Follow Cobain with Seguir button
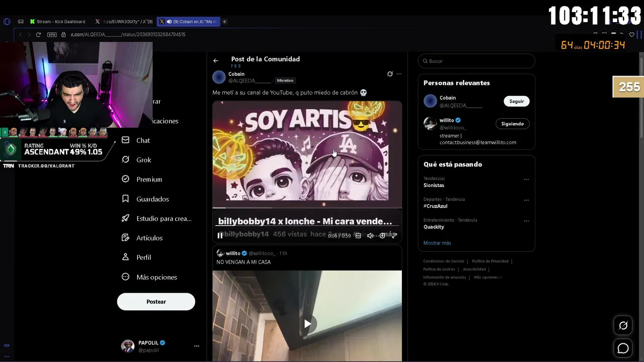Screen dimensions: 644x362 click(x=517, y=101)
